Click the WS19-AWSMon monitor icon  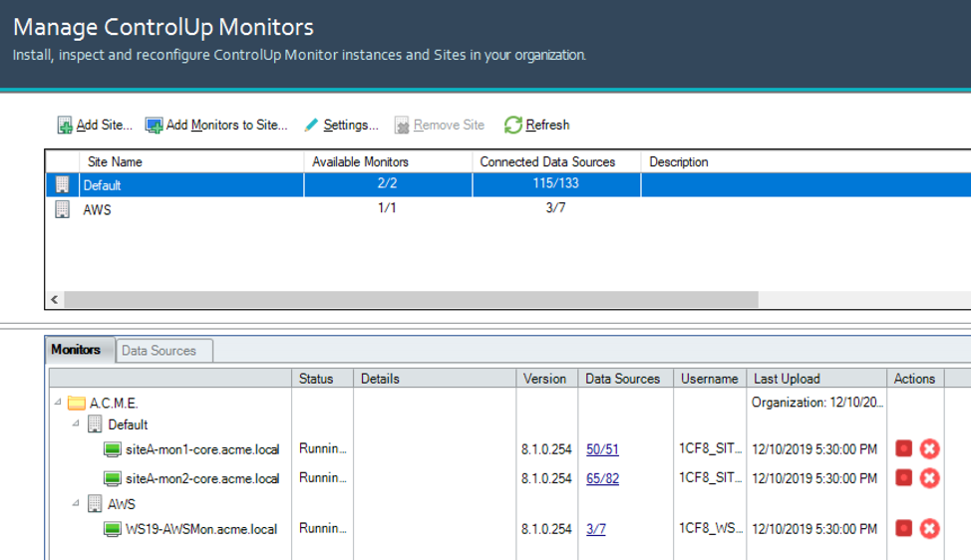point(112,529)
